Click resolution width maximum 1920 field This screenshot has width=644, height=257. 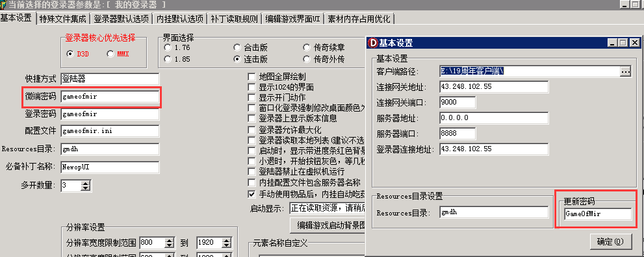click(209, 243)
